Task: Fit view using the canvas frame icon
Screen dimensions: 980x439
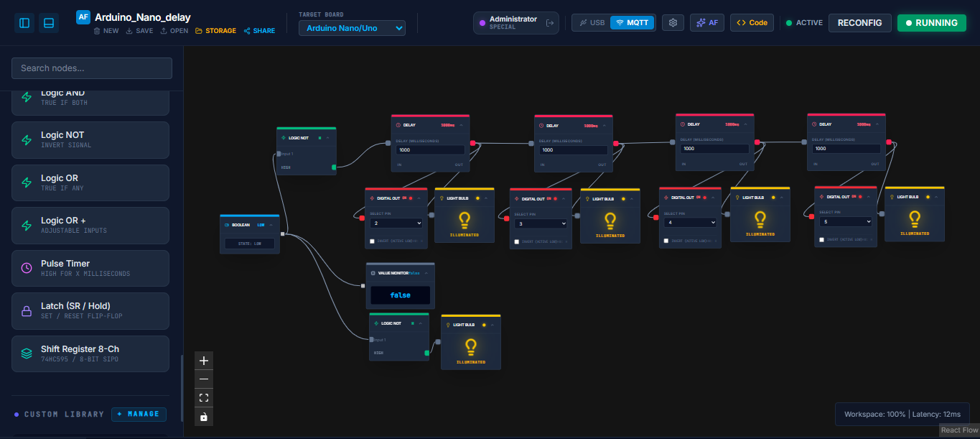Action: [204, 397]
